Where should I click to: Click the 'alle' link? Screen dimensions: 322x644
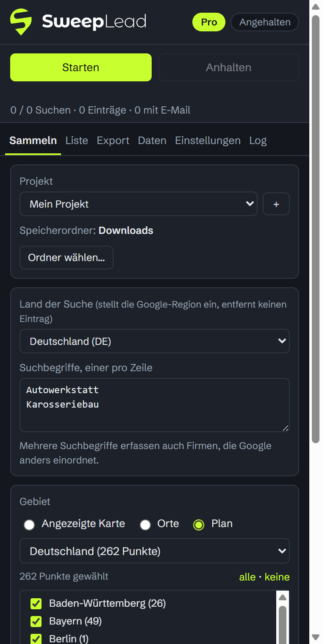pyautogui.click(x=247, y=577)
